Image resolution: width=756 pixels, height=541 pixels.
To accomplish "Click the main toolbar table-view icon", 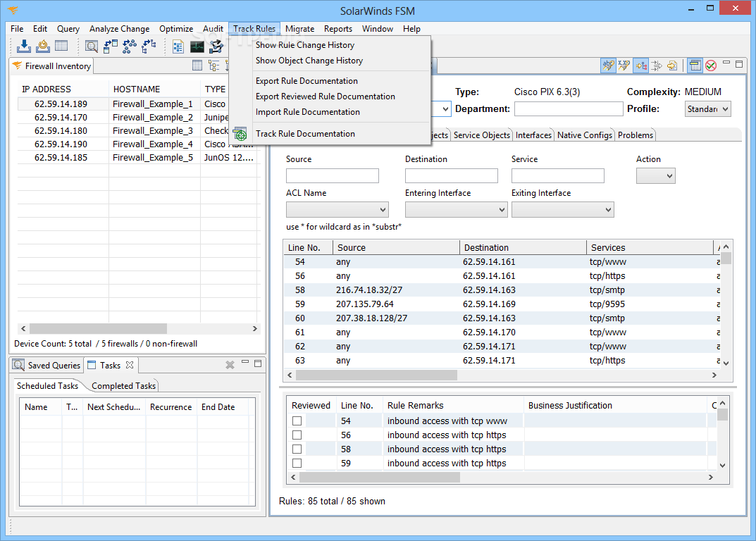I will (61, 46).
